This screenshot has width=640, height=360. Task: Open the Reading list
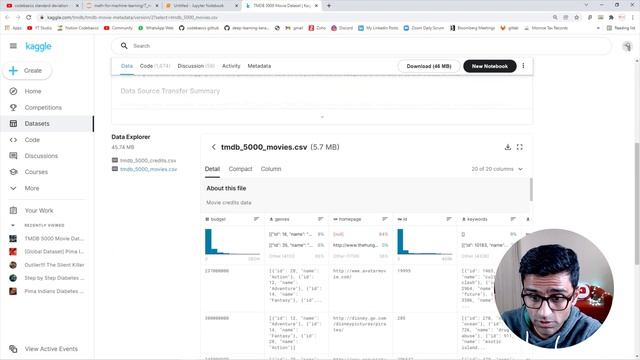[x=621, y=28]
